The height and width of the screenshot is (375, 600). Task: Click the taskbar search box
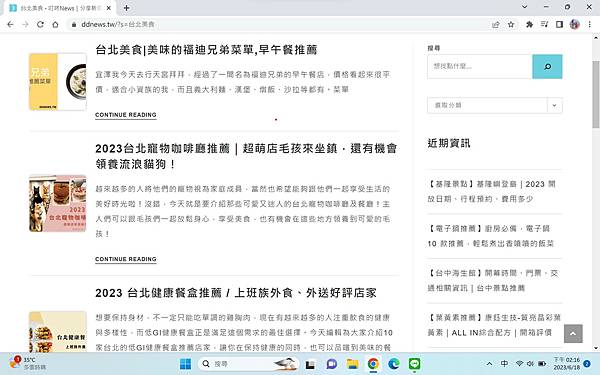(x=249, y=364)
